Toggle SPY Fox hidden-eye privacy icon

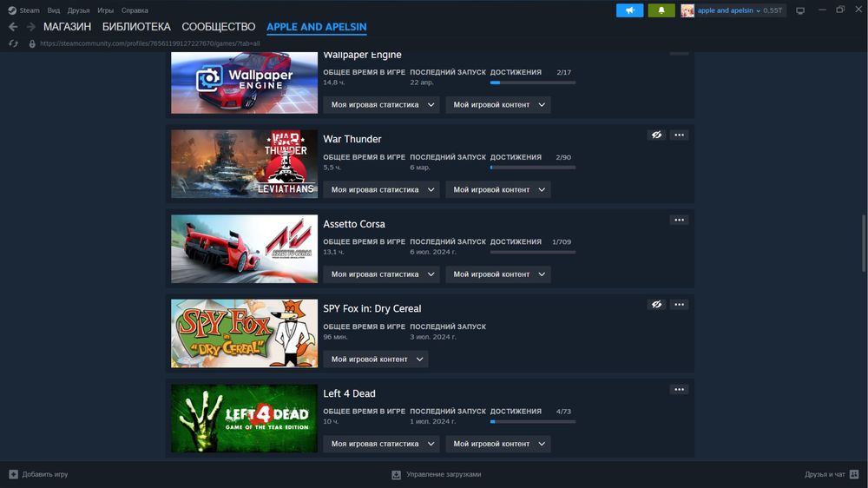pos(656,305)
